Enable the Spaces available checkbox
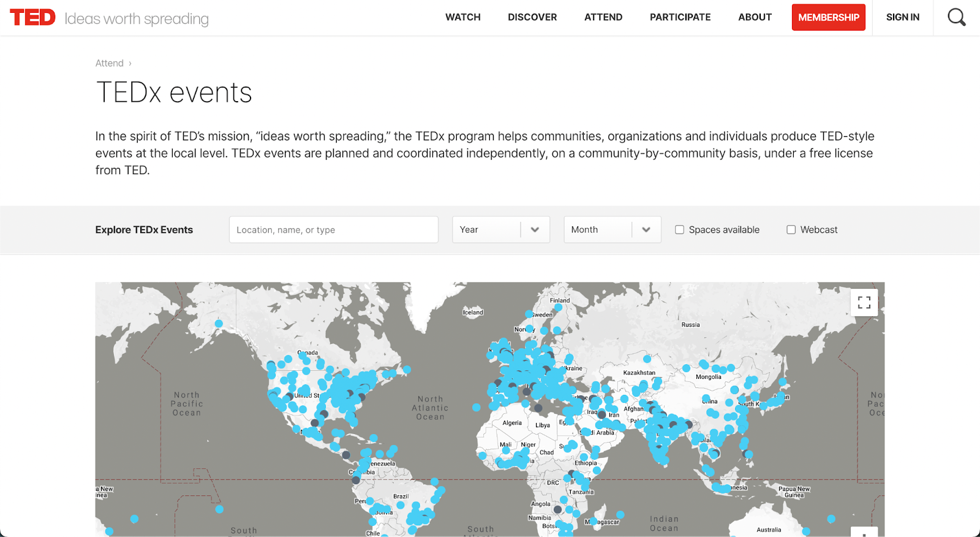The image size is (980, 537). [x=679, y=230]
